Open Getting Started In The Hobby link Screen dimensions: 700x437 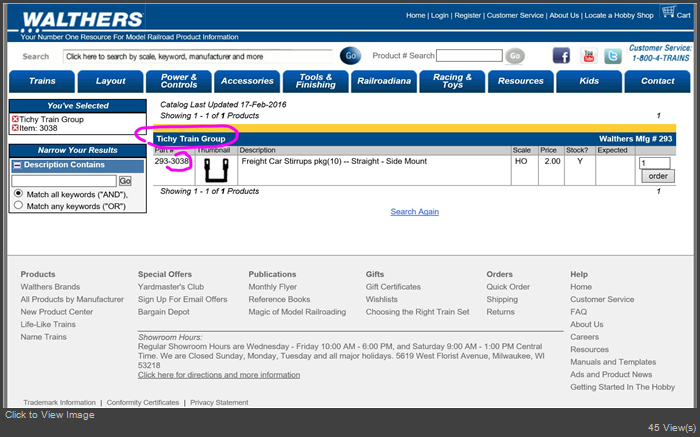click(622, 387)
